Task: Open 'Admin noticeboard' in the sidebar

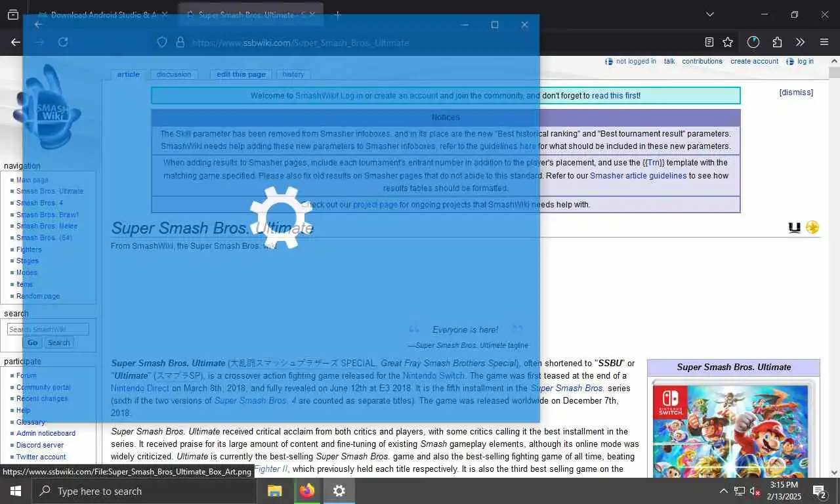Action: click(x=46, y=433)
